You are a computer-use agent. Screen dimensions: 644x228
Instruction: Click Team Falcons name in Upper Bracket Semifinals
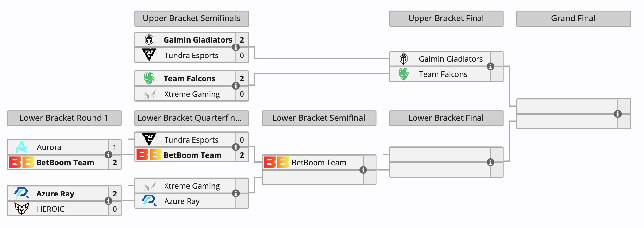(189, 79)
